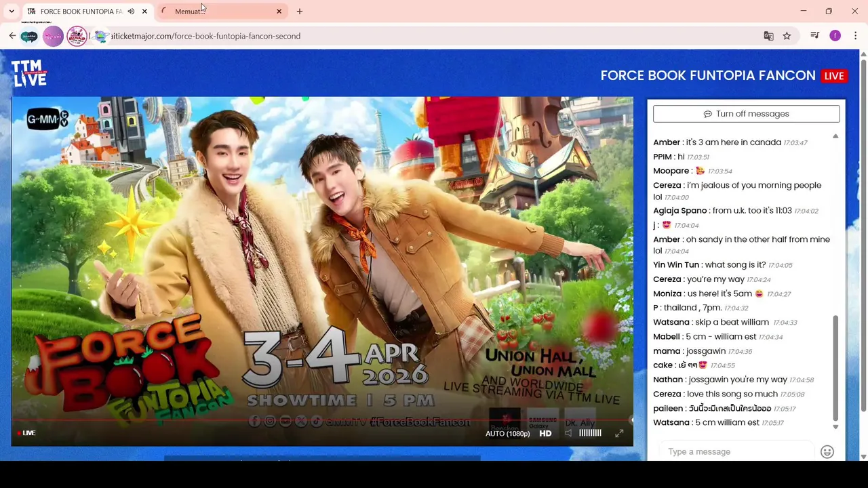Click the red LIVE indicator in player
This screenshot has height=488, width=868.
click(x=26, y=433)
